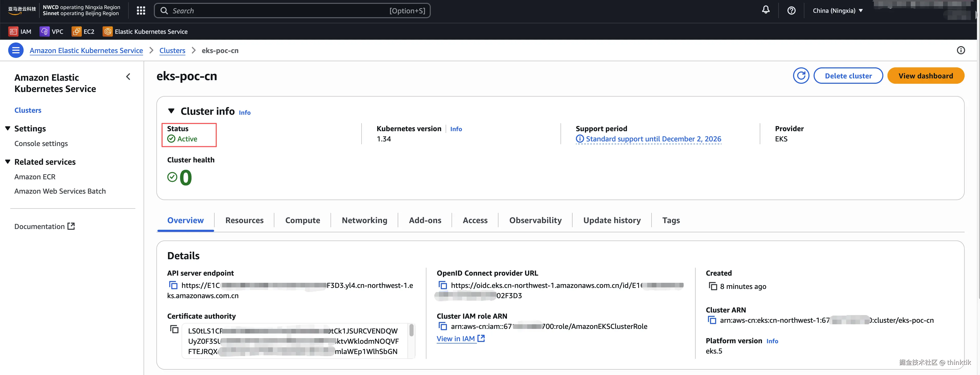The height and width of the screenshot is (375, 980).
Task: Collapse the Settings section in sidebar
Action: pyautogui.click(x=8, y=128)
